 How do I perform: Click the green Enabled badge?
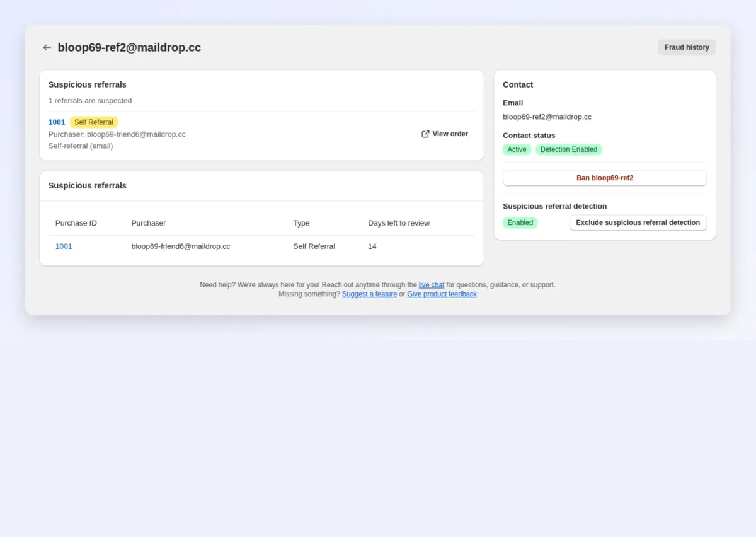click(520, 222)
